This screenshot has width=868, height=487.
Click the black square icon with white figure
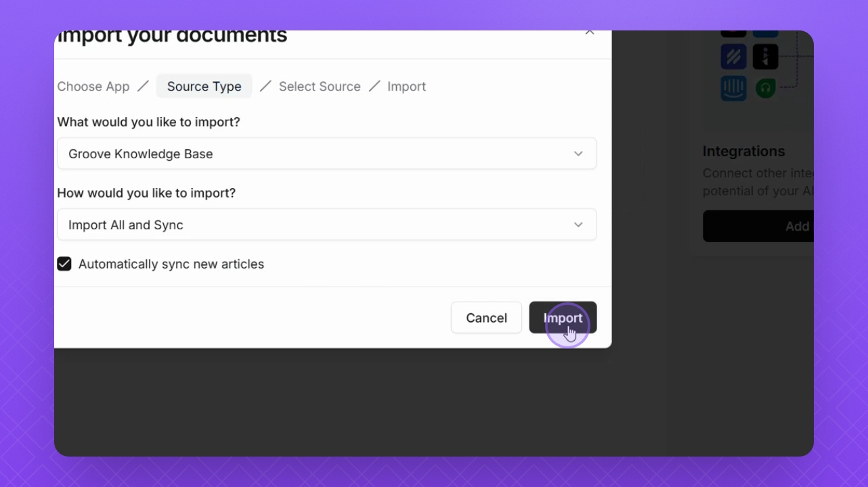pos(765,57)
